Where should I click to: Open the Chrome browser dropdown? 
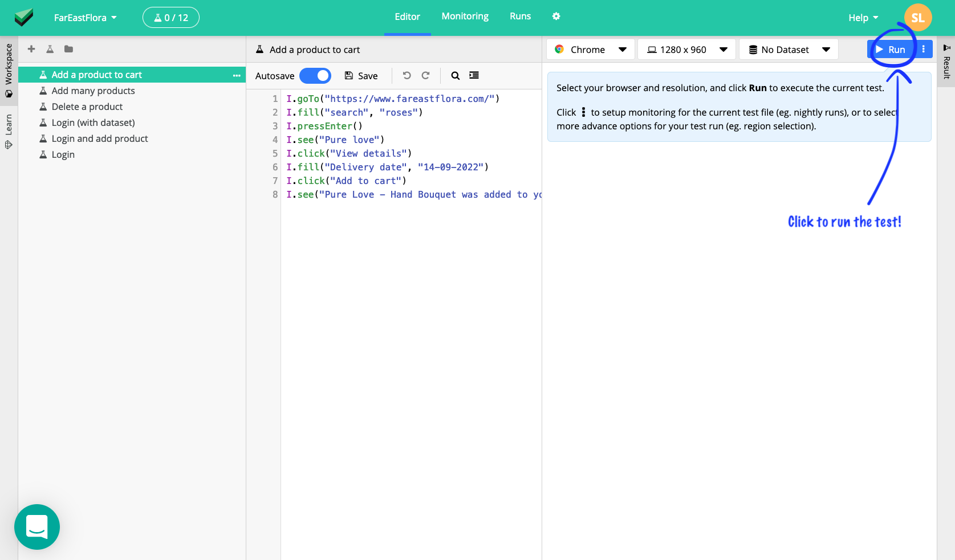[x=590, y=50]
